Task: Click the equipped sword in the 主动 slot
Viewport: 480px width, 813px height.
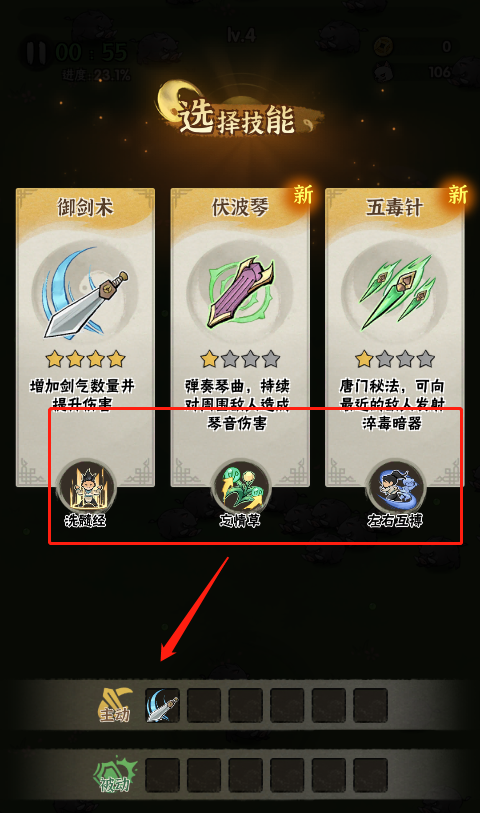Action: coord(162,705)
